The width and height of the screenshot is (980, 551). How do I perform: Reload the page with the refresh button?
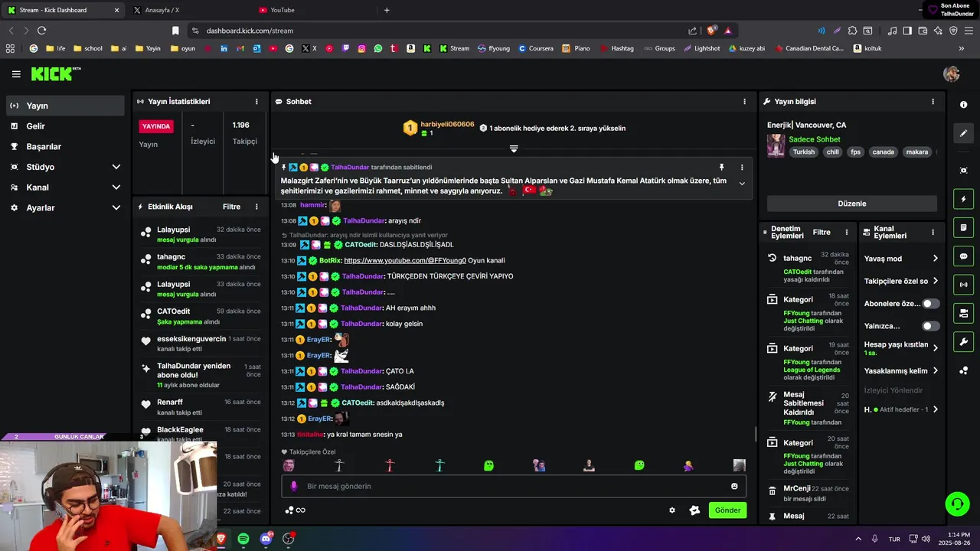pos(41,31)
